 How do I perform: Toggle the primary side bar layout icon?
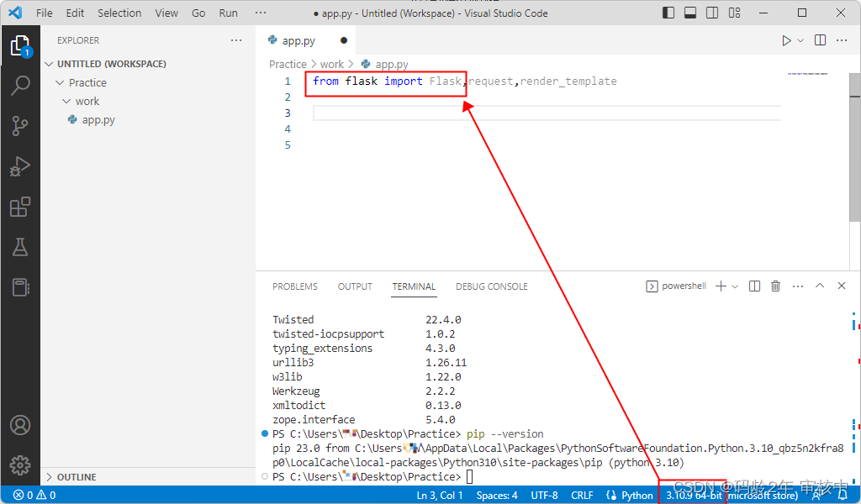click(x=668, y=13)
